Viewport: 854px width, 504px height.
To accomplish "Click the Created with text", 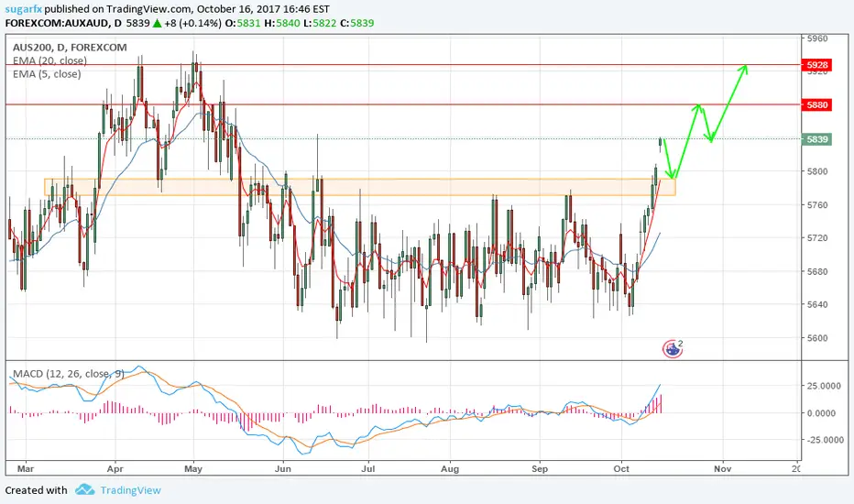I will click(36, 490).
